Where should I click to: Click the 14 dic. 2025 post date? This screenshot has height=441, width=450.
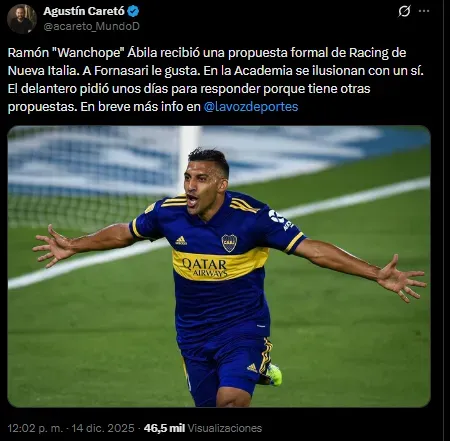tap(103, 428)
